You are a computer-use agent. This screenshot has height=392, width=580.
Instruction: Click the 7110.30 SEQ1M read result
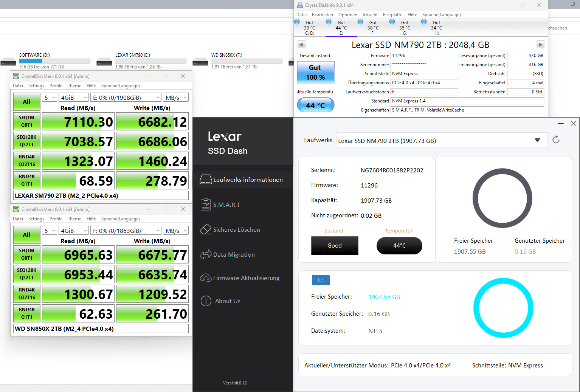tap(78, 122)
